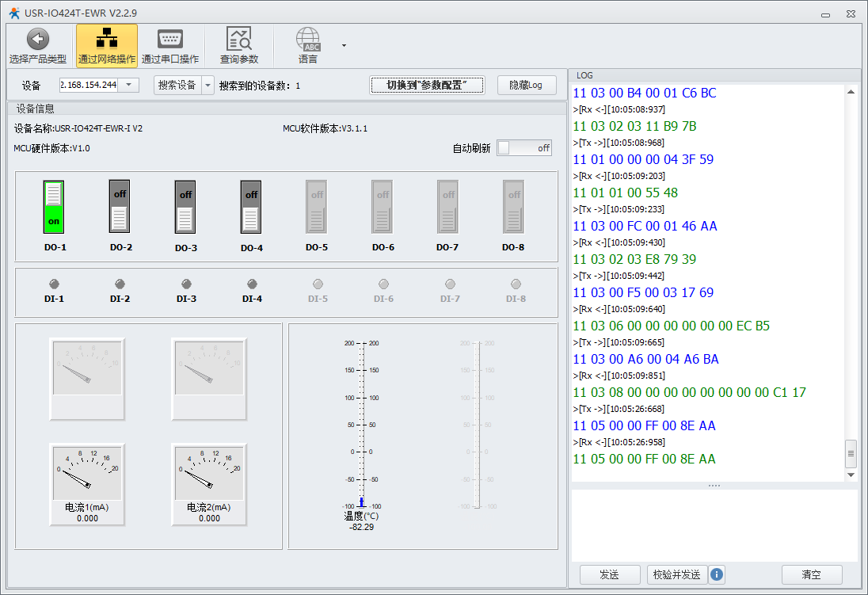Click the DI-6 indicator LED
The image size is (868, 595).
pyautogui.click(x=383, y=284)
